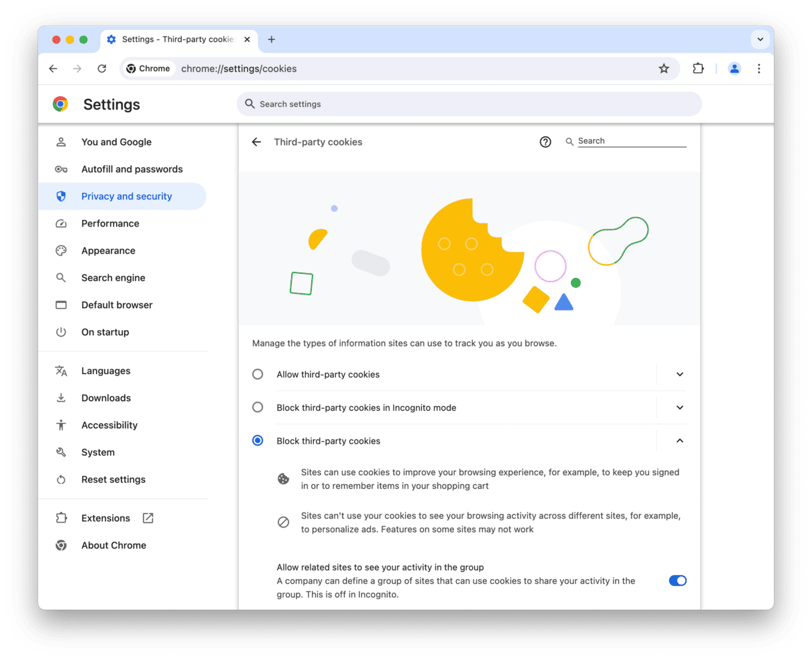The width and height of the screenshot is (812, 660).
Task: Open You and Google settings
Action: [122, 142]
